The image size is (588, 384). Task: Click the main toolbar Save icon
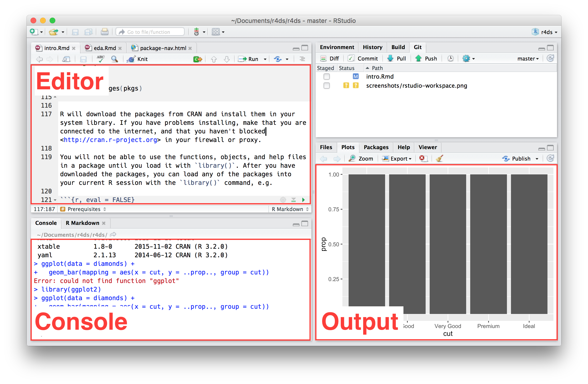pos(75,32)
